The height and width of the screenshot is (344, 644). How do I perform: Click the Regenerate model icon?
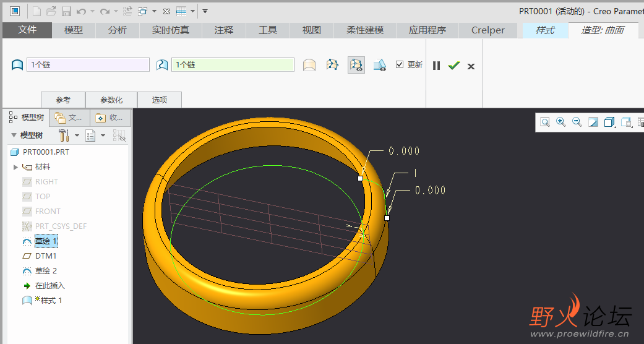127,11
